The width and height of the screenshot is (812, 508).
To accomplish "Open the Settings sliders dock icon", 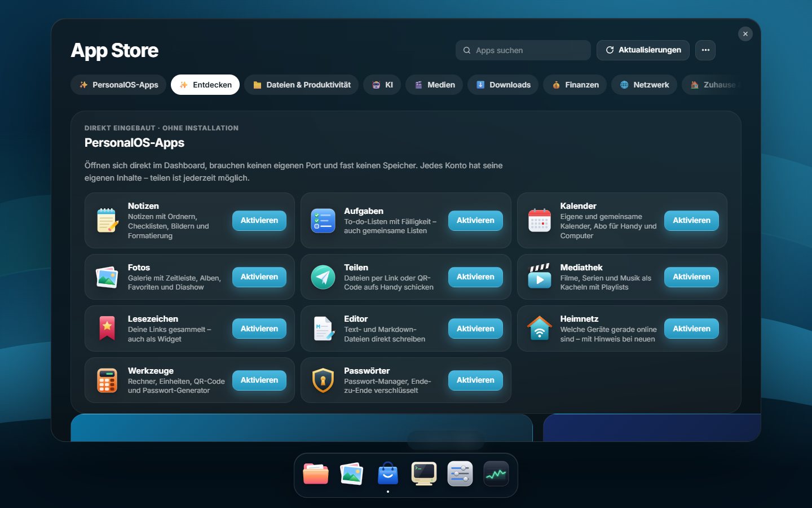I will click(460, 474).
